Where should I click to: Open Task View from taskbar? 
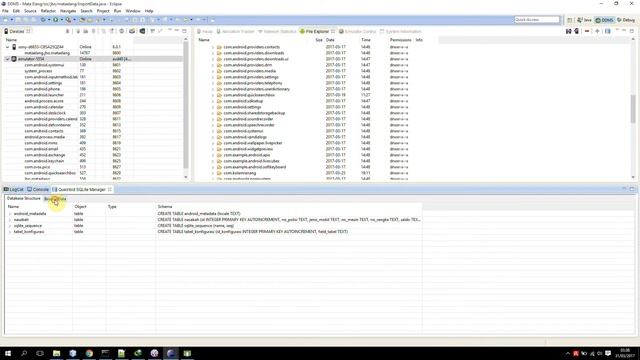click(40, 353)
